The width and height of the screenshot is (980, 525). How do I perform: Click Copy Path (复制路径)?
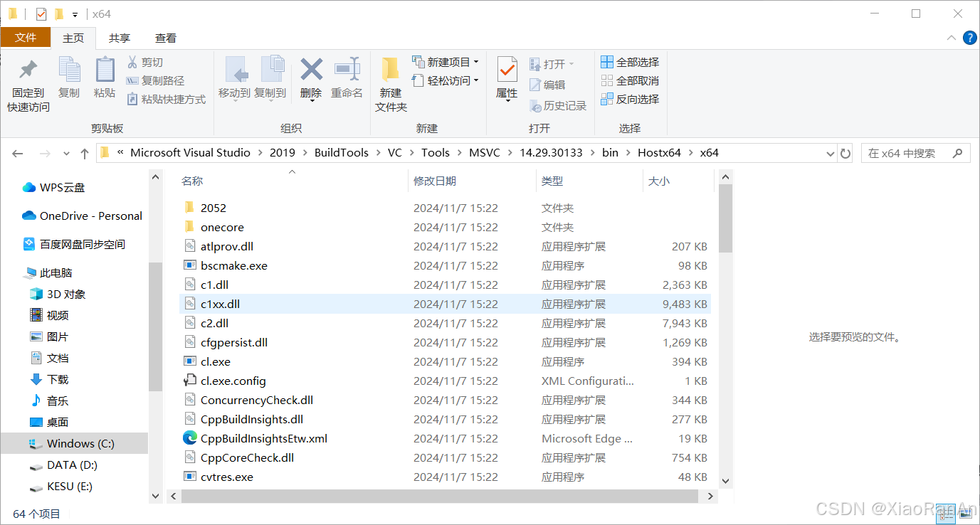coord(155,80)
